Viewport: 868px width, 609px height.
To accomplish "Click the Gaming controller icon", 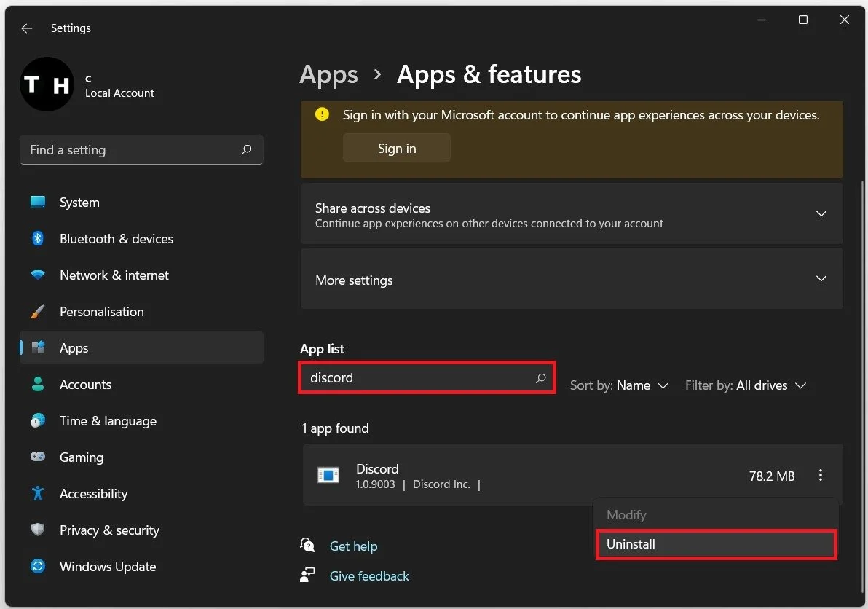I will [38, 457].
